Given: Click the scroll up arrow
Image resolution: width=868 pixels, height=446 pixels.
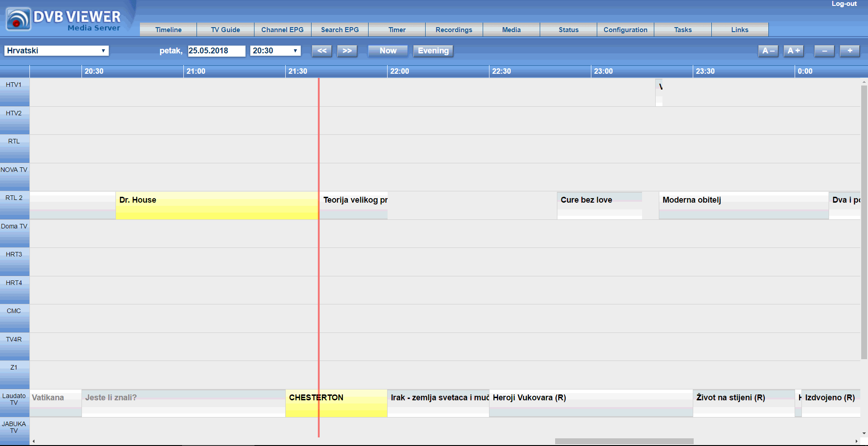Looking at the screenshot, I should [x=864, y=82].
